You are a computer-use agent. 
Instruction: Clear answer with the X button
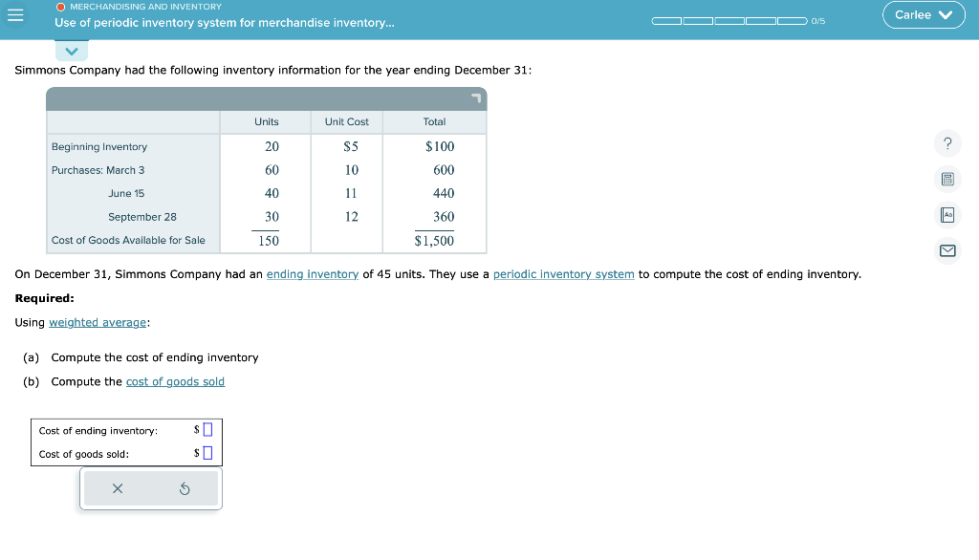(x=118, y=488)
